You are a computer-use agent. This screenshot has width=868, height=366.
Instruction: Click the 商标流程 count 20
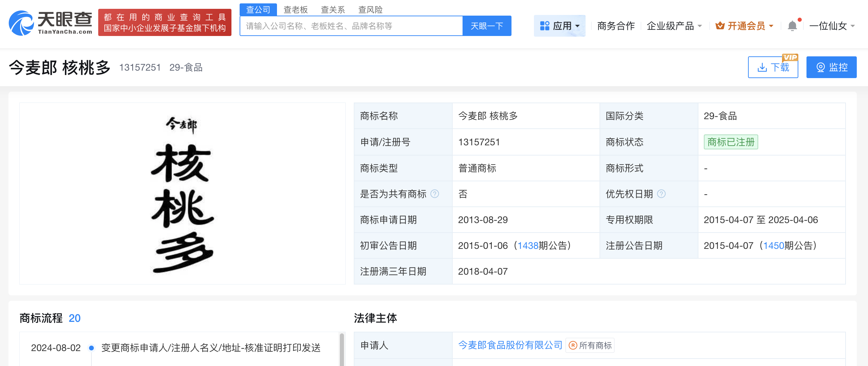click(74, 318)
